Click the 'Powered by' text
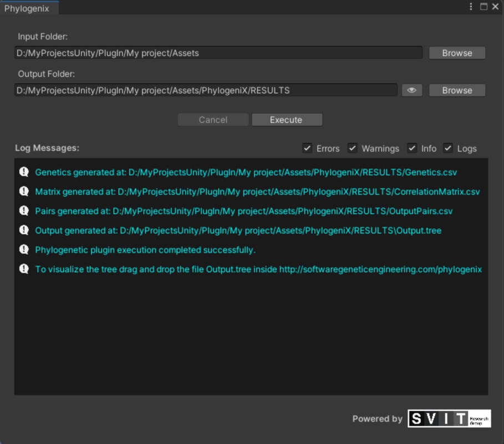Screen dimensions: 504x444 coord(378,418)
